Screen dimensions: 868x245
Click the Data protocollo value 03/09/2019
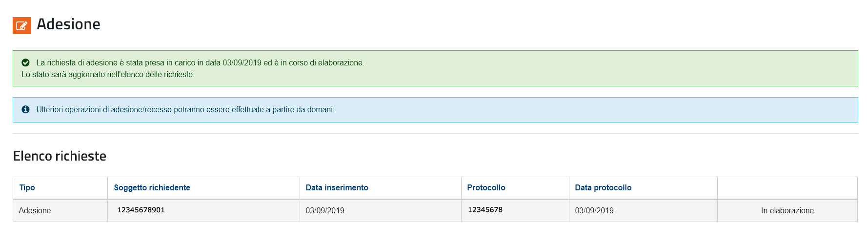594,210
